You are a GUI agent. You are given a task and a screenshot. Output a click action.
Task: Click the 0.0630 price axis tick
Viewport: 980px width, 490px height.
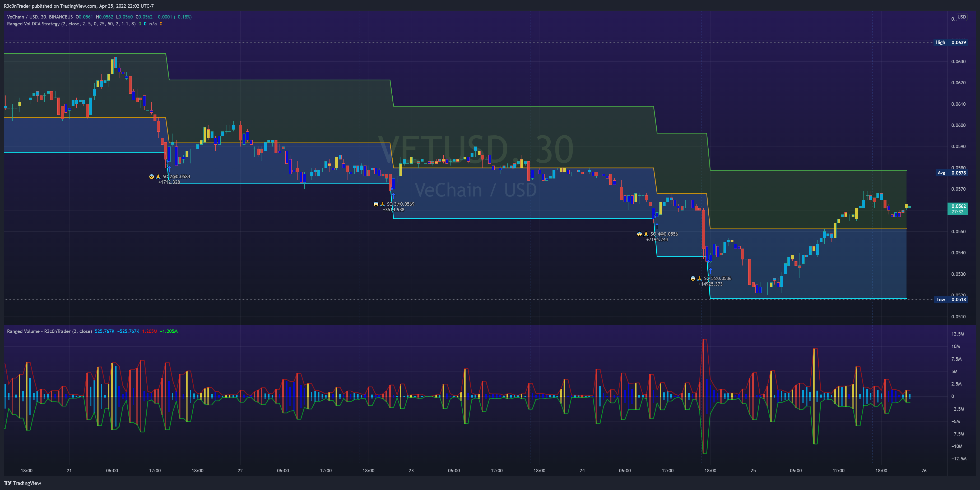point(958,61)
